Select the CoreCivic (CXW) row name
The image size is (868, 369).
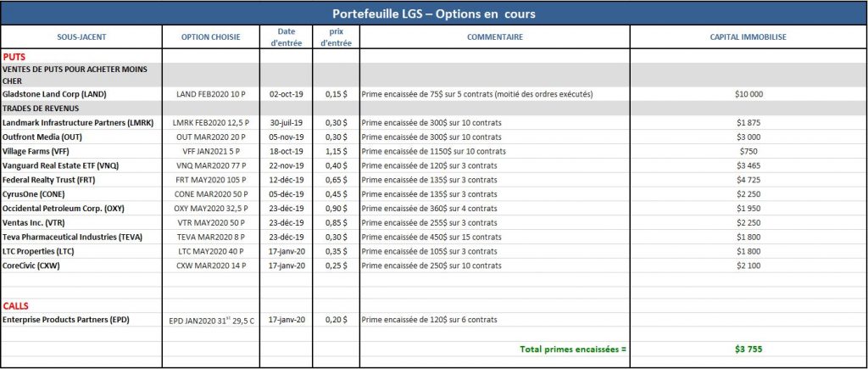31,266
